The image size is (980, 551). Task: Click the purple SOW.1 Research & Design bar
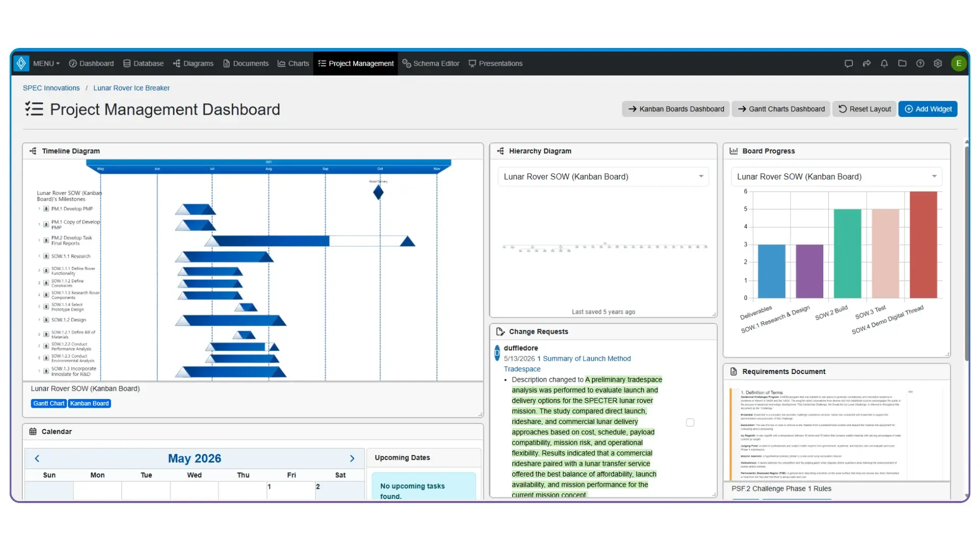coord(810,271)
